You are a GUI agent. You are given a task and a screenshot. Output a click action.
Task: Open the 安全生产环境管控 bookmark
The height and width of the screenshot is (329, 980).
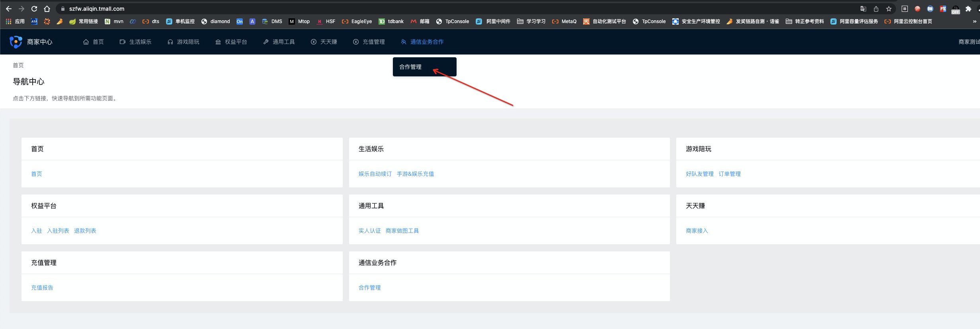click(x=696, y=21)
